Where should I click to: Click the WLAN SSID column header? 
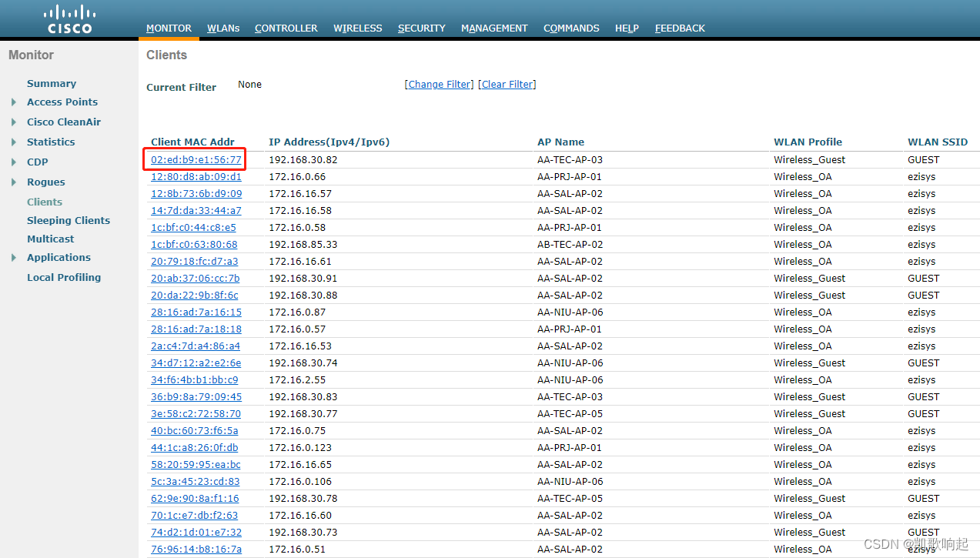938,142
